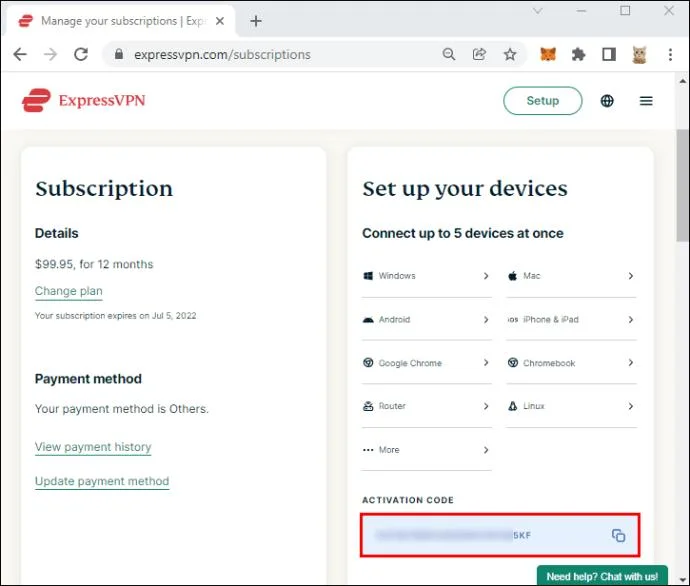Image resolution: width=690 pixels, height=586 pixels.
Task: Click the address bar URL
Action: [222, 55]
